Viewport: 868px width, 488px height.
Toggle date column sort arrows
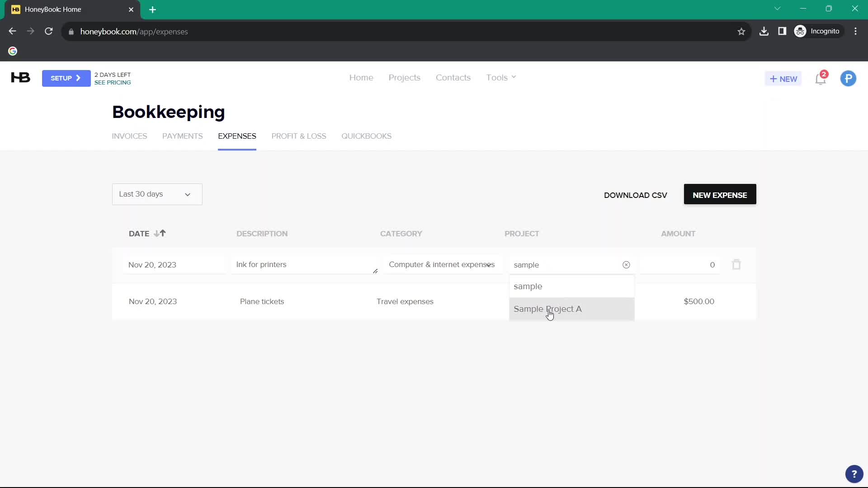point(160,233)
